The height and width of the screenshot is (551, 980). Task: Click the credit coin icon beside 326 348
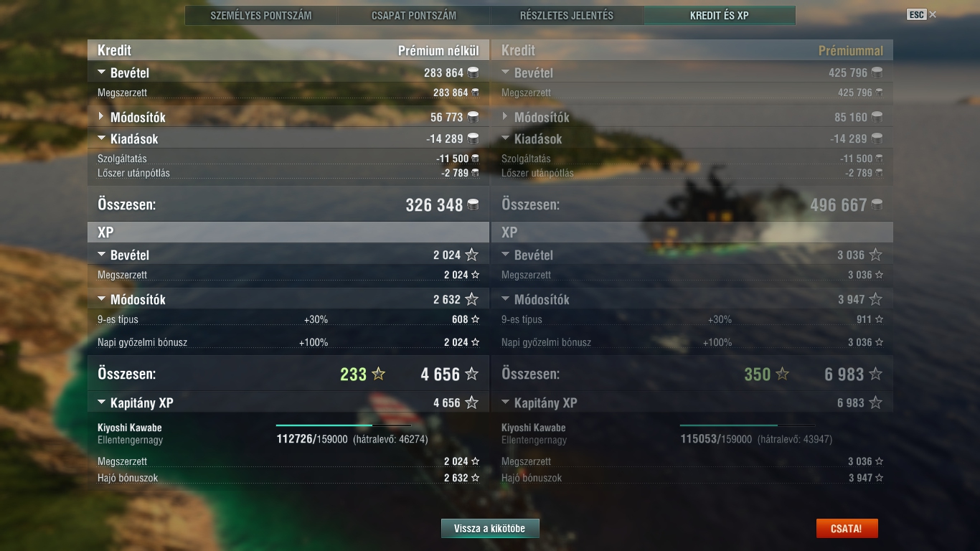(473, 205)
